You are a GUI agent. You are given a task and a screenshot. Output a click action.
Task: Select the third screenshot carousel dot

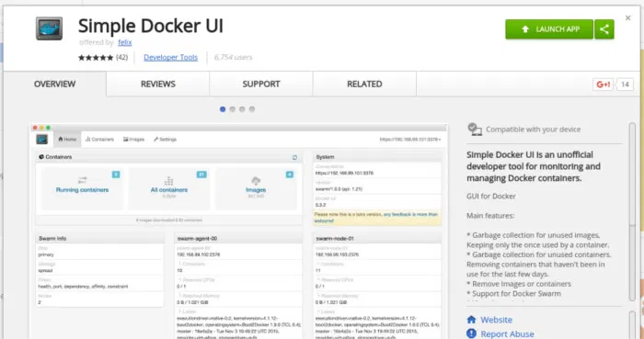coord(242,109)
